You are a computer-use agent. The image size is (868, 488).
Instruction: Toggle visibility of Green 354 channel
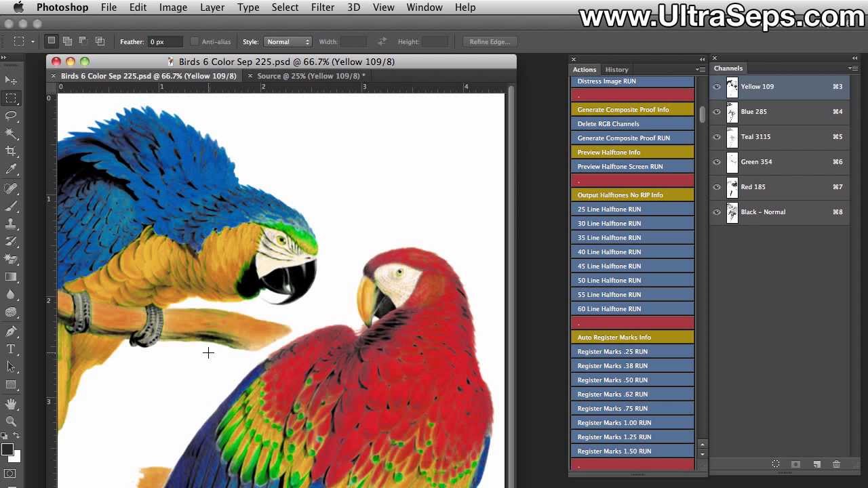point(717,162)
